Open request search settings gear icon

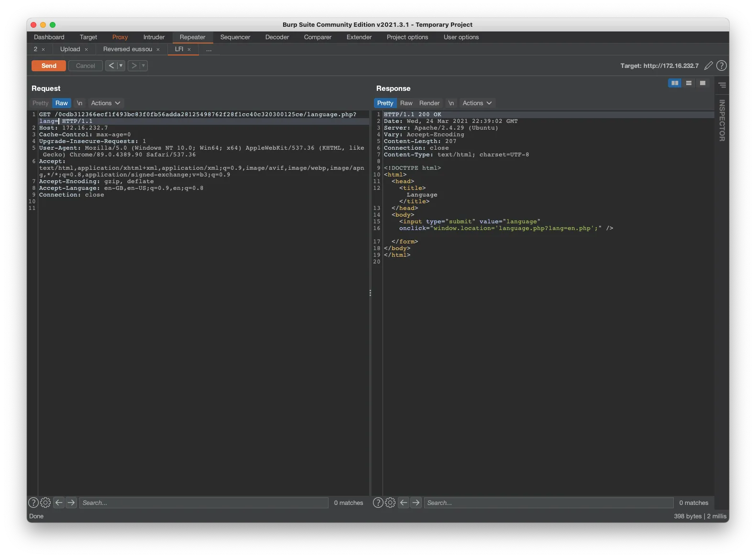tap(45, 503)
